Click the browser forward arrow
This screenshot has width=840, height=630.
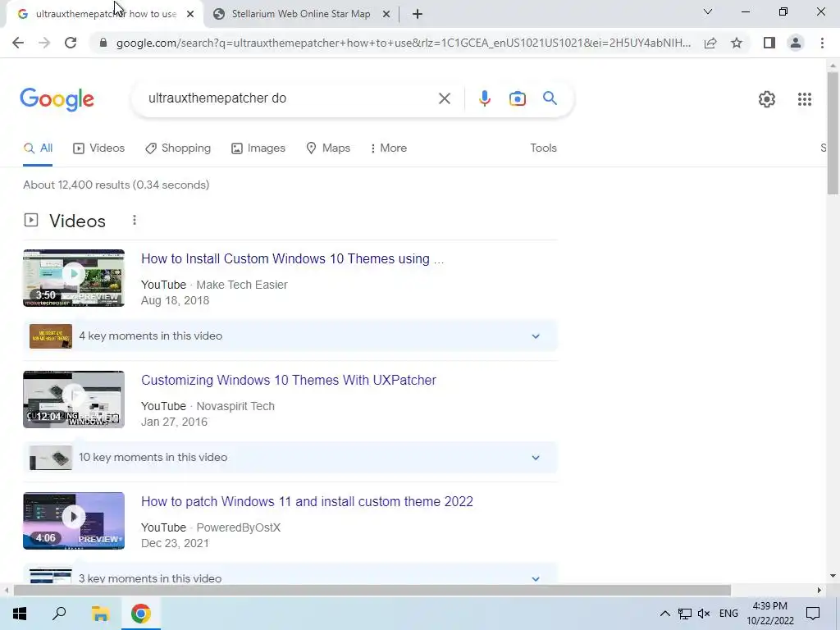click(44, 43)
